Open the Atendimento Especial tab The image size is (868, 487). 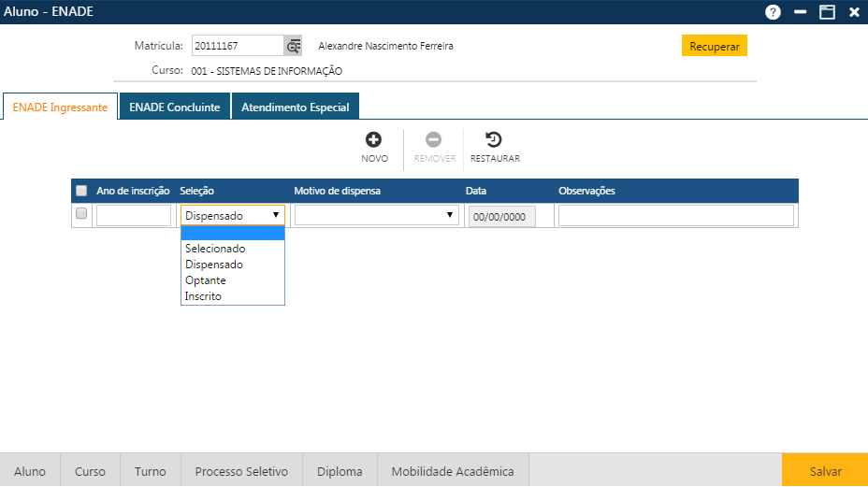click(295, 107)
